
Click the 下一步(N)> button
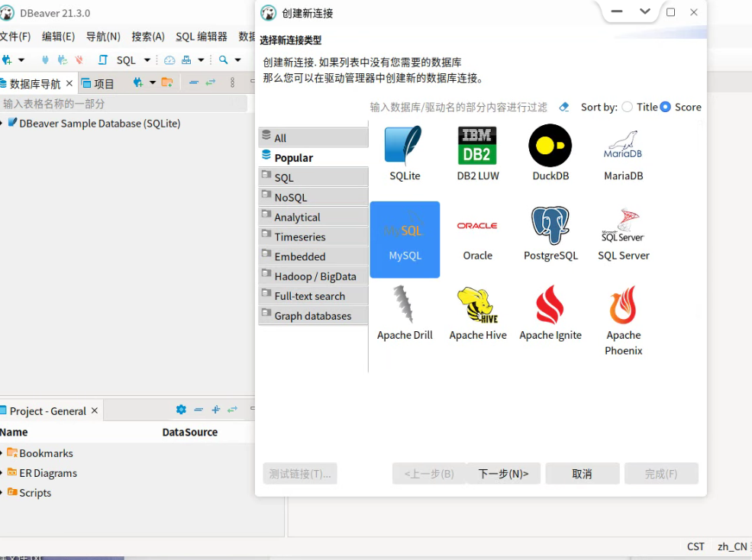[x=503, y=474]
